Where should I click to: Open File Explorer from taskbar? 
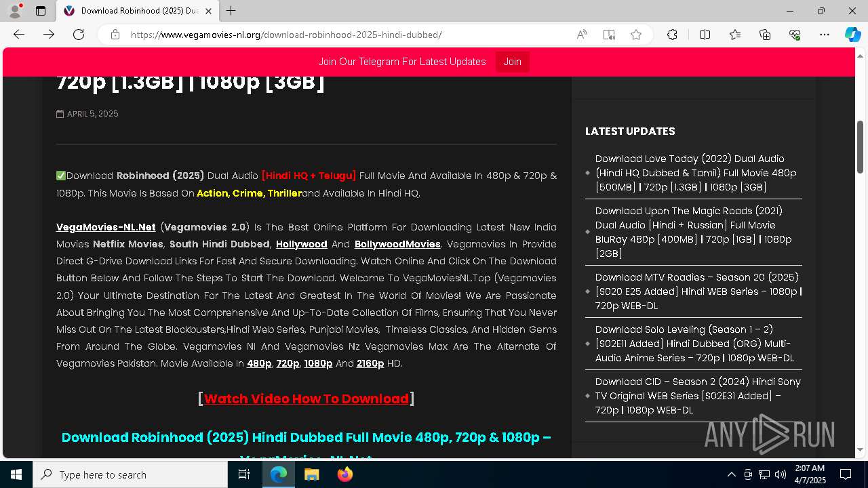click(311, 474)
